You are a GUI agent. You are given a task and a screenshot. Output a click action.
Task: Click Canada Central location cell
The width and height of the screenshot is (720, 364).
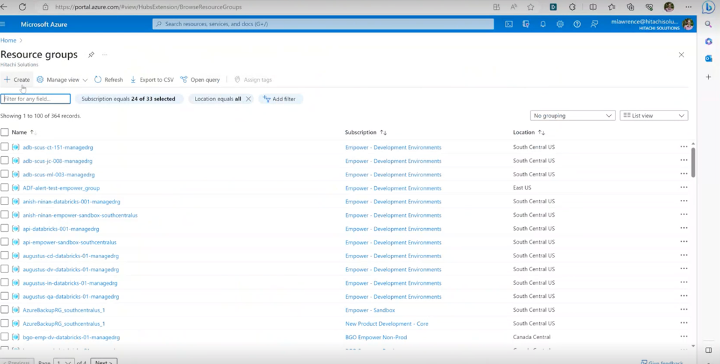tap(532, 336)
